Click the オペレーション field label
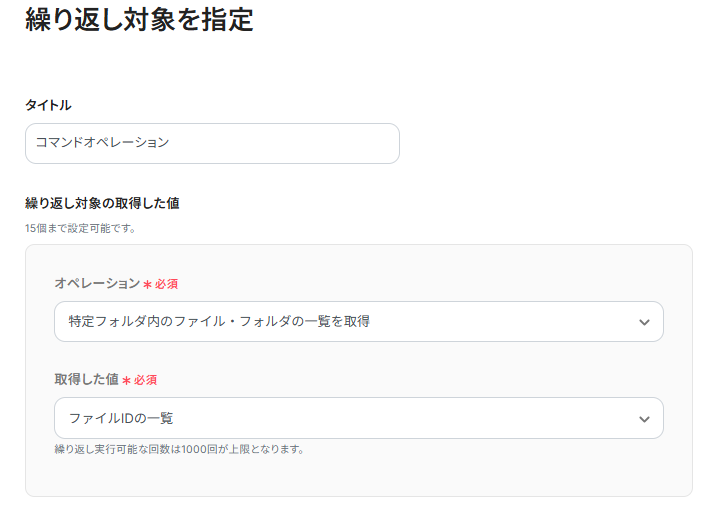The width and height of the screenshot is (715, 515). 97,284
